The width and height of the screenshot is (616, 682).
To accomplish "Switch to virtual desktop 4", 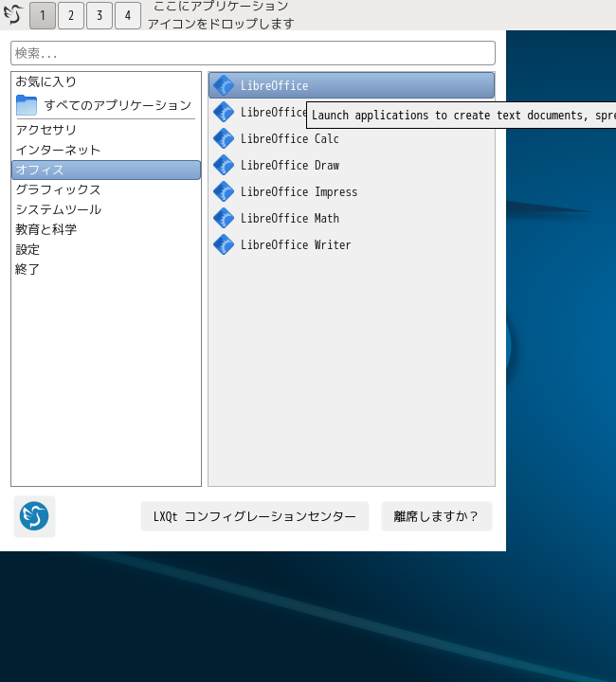I will tap(128, 16).
